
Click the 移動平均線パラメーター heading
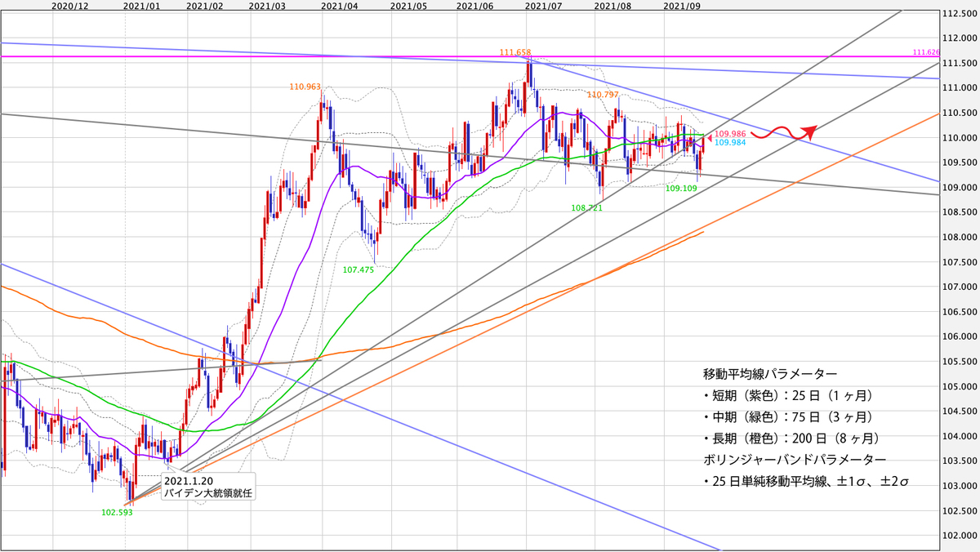coord(770,374)
